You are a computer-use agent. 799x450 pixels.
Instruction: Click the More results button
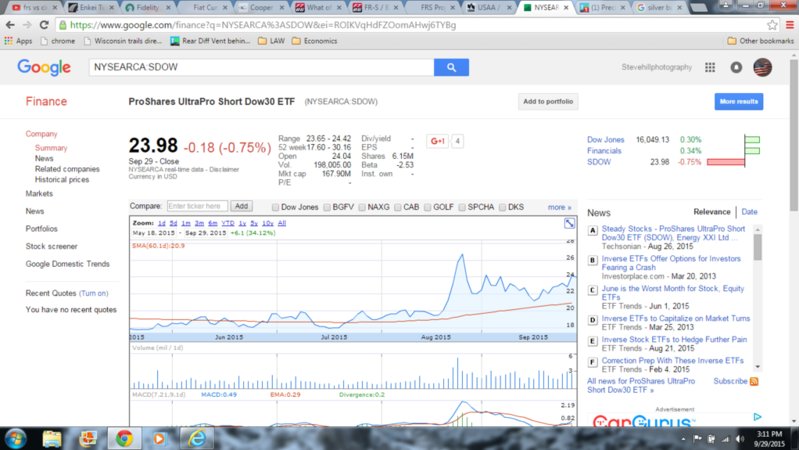coord(738,101)
